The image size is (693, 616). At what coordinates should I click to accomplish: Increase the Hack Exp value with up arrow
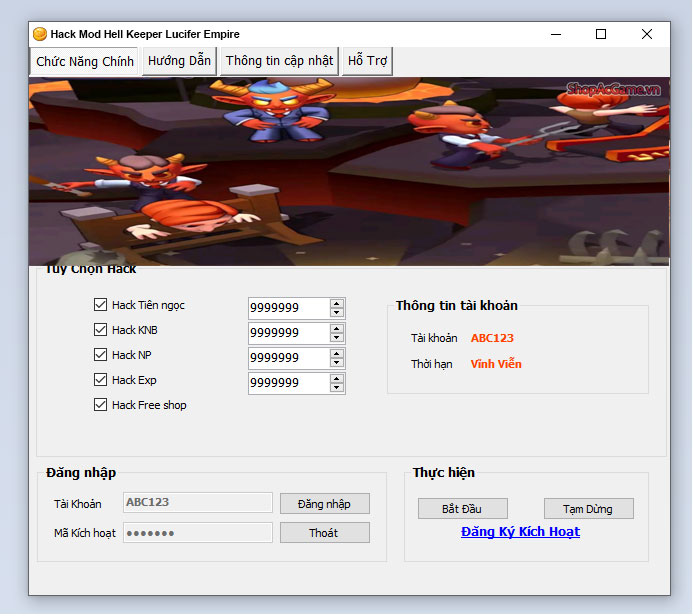click(x=337, y=379)
